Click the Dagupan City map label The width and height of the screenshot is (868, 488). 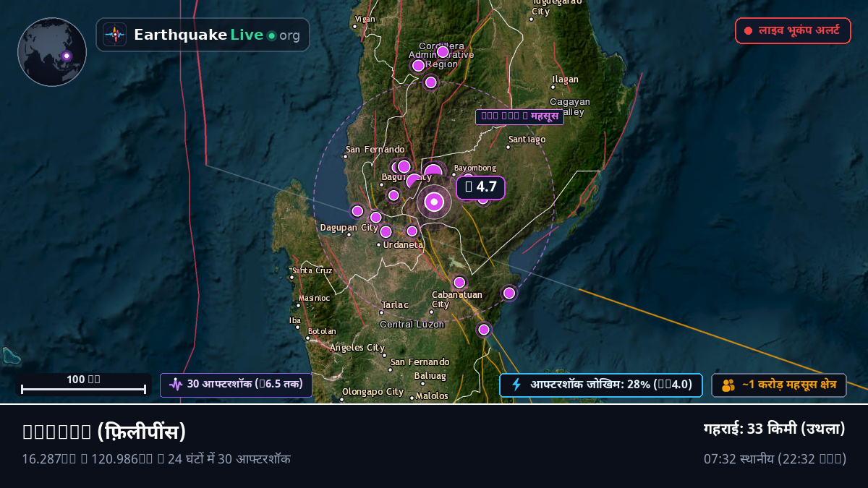(349, 227)
